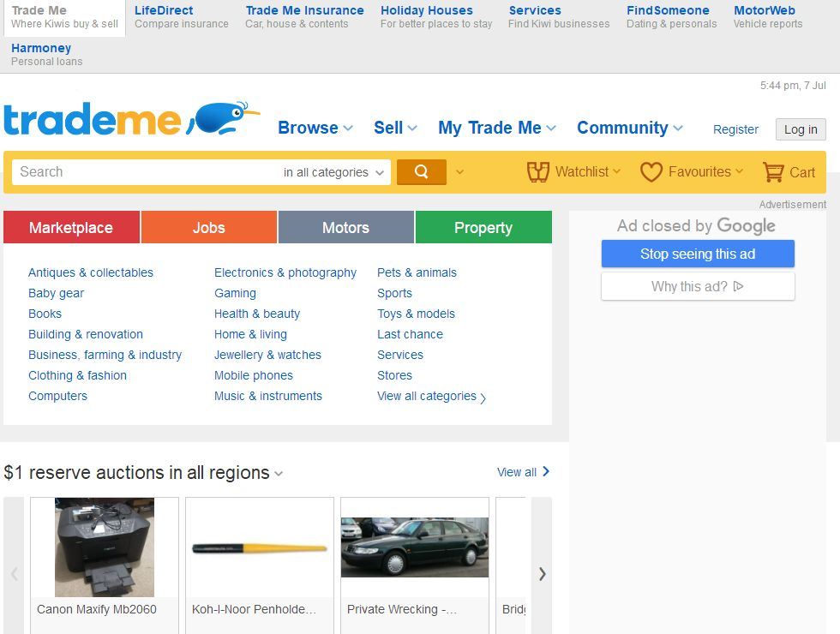Open the Gaming category
The height and width of the screenshot is (634, 840).
point(235,293)
